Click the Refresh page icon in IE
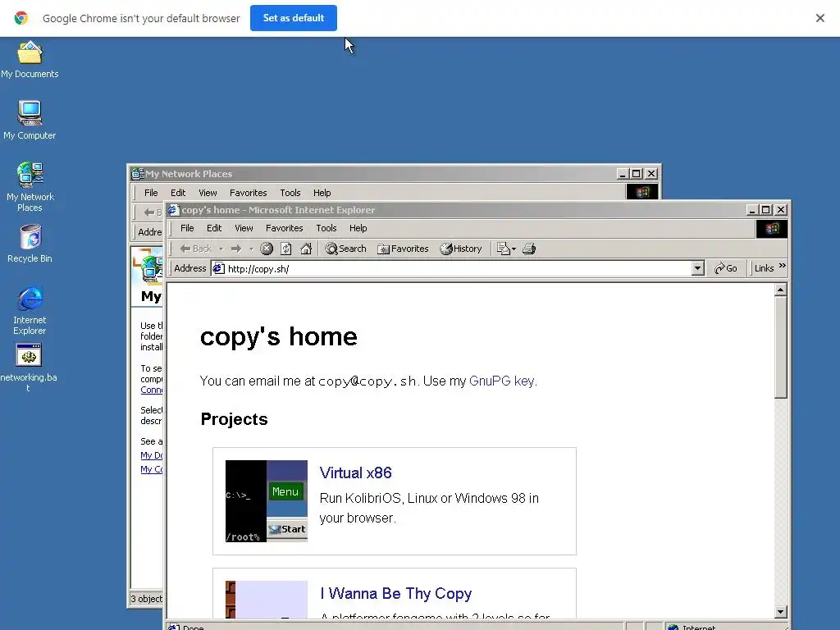This screenshot has width=840, height=630. (x=286, y=249)
